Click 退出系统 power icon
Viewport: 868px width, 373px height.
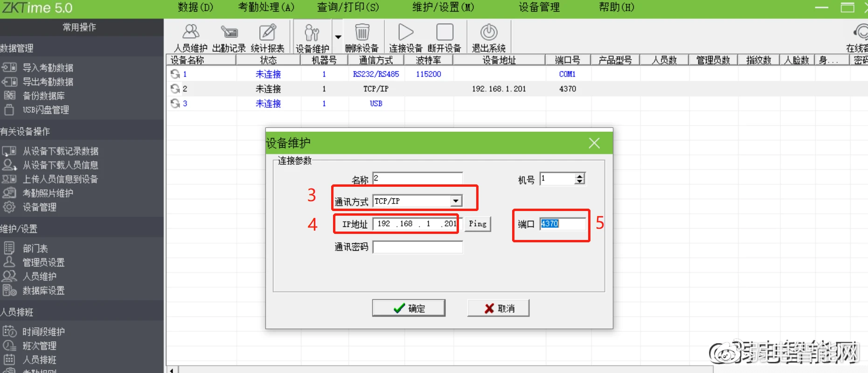(x=489, y=38)
